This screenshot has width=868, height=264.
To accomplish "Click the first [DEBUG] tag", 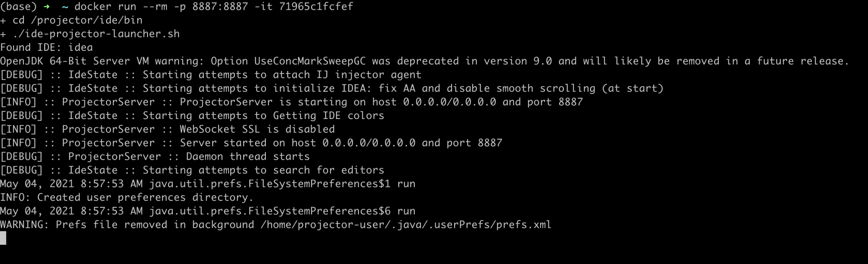I will pyautogui.click(x=21, y=75).
